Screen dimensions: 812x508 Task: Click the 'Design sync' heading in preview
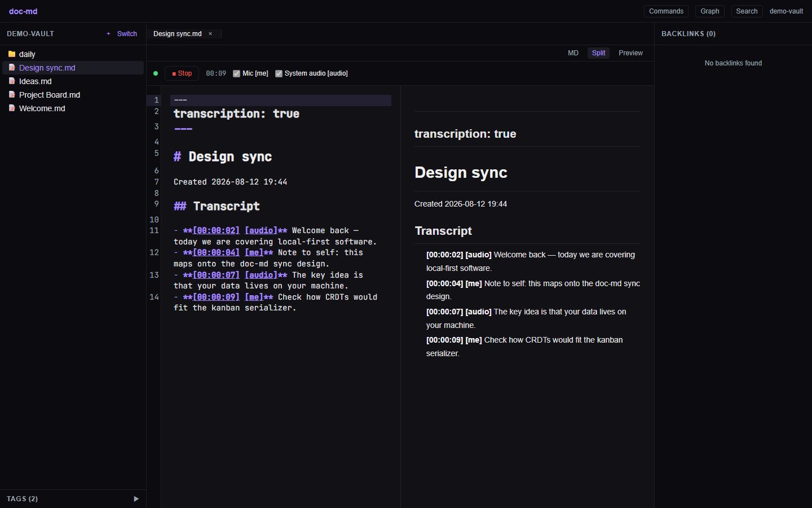[x=461, y=173]
